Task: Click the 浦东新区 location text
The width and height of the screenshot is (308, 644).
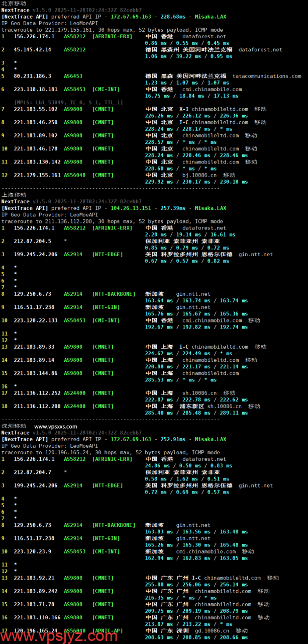Action: click(191, 406)
